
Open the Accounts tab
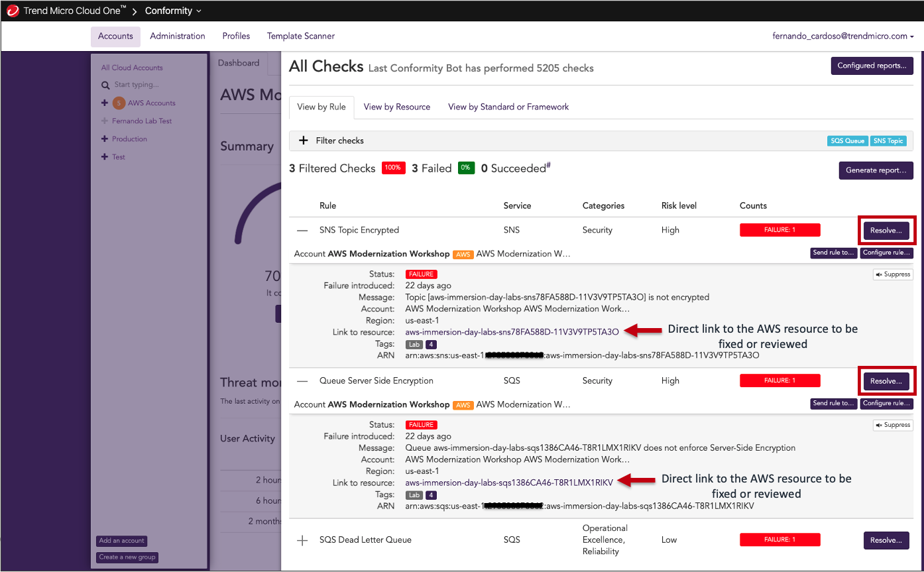[115, 36]
